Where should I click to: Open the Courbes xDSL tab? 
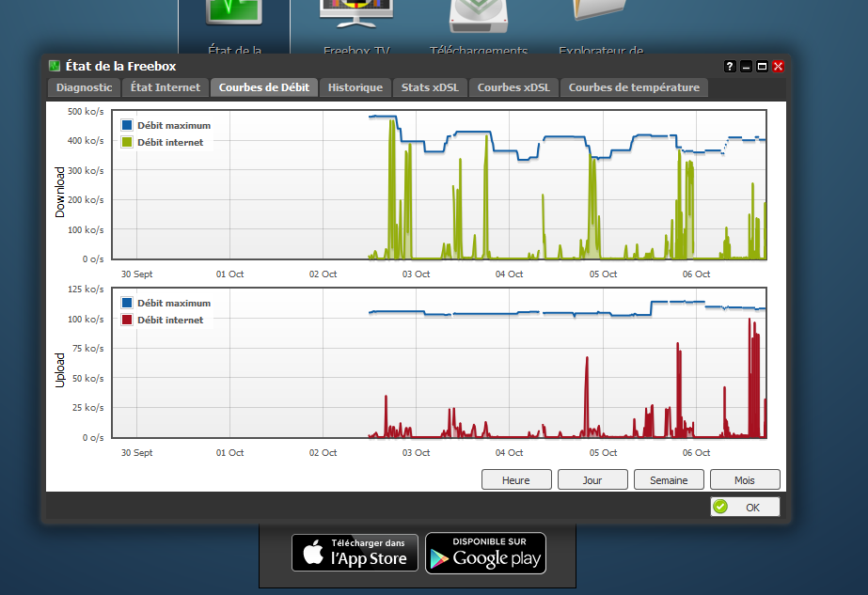[513, 87]
